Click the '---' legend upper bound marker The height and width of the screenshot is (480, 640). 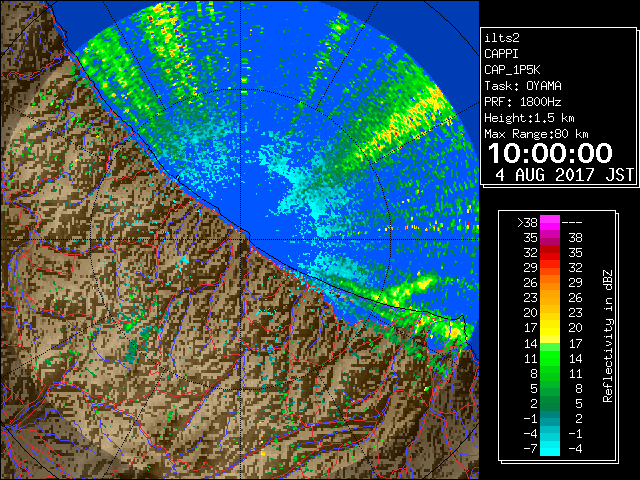point(572,222)
